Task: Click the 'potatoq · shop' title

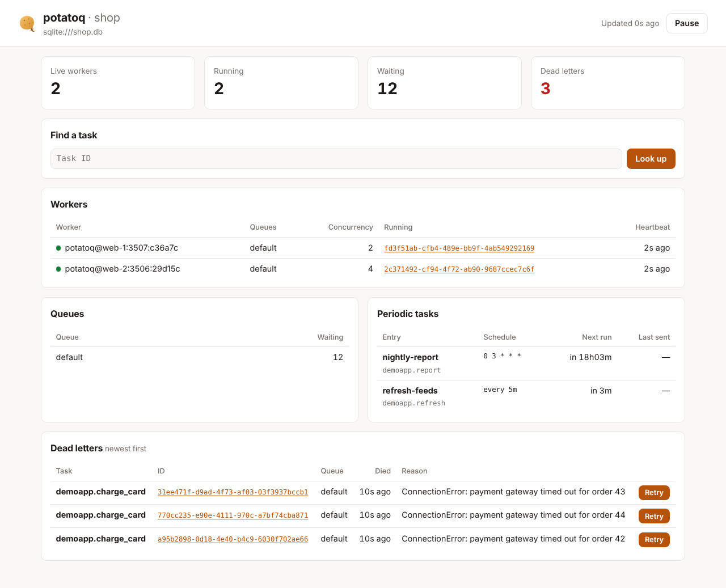Action: coord(82,18)
